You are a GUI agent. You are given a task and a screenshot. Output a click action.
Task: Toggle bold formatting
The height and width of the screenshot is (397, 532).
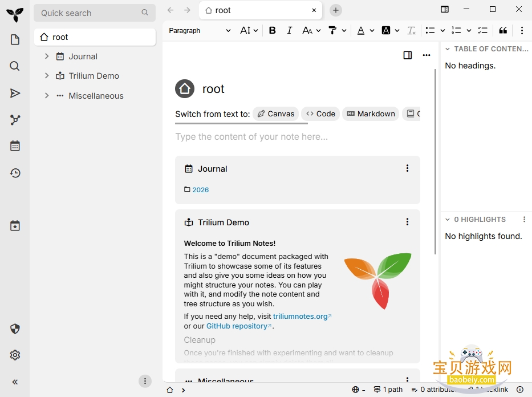coord(272,31)
